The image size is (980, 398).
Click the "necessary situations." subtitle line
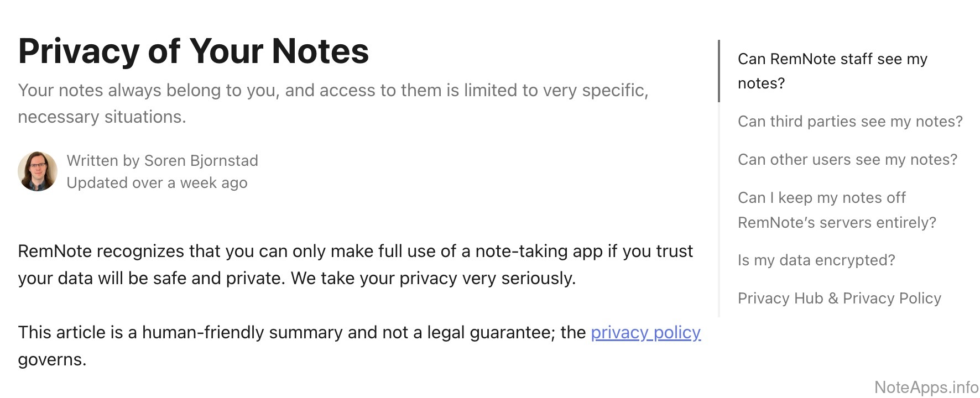(102, 117)
